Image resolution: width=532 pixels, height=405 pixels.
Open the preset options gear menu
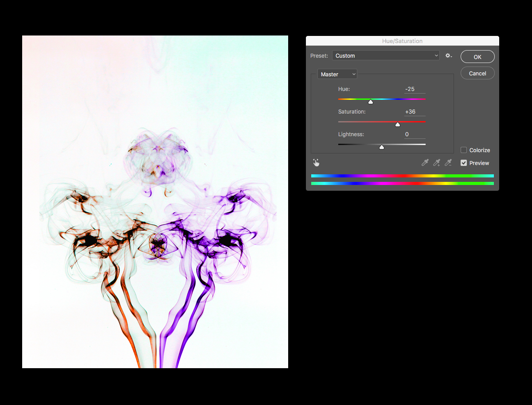click(449, 55)
